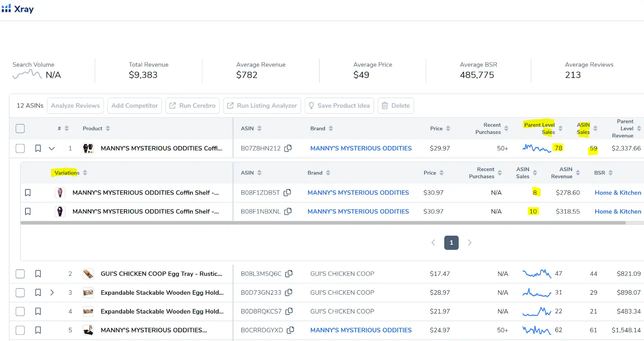Copy ASIN B08L3M5Q6C with copy icon
This screenshot has width=644, height=341.
tap(289, 274)
